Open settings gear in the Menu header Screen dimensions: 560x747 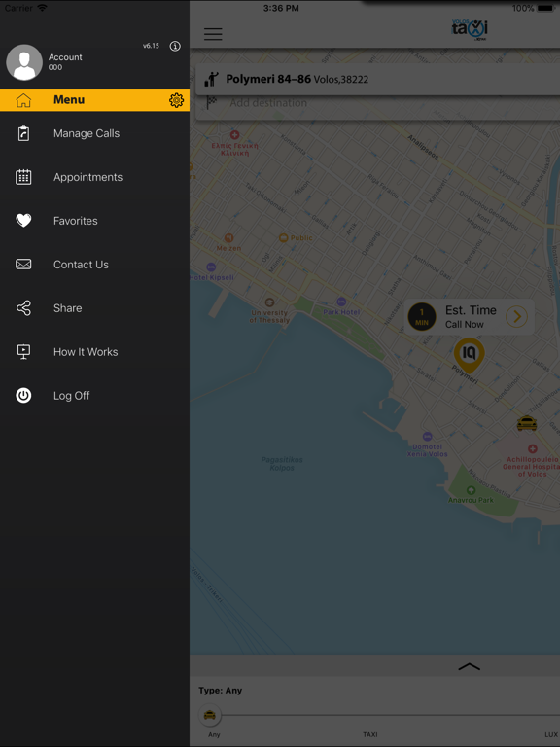pyautogui.click(x=176, y=100)
